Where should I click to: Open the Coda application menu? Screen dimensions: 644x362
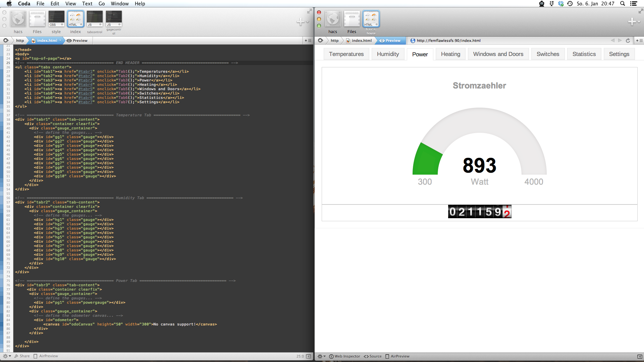[24, 4]
